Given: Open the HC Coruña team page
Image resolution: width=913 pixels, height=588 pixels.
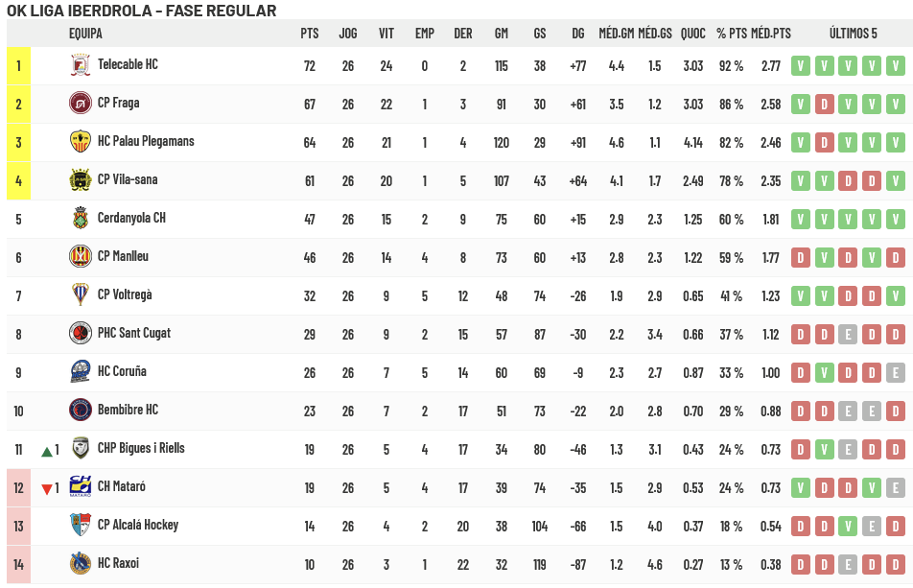Looking at the screenshot, I should (122, 371).
